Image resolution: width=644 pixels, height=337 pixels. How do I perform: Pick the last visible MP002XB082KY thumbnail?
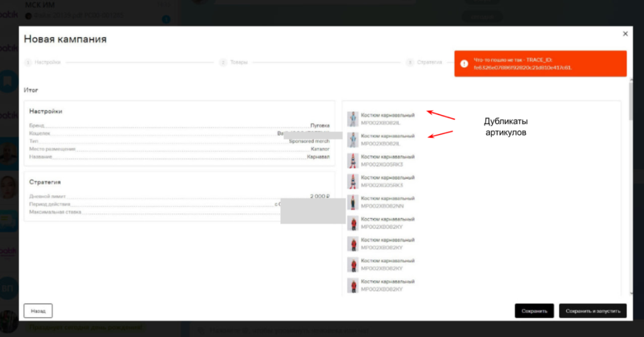click(353, 285)
